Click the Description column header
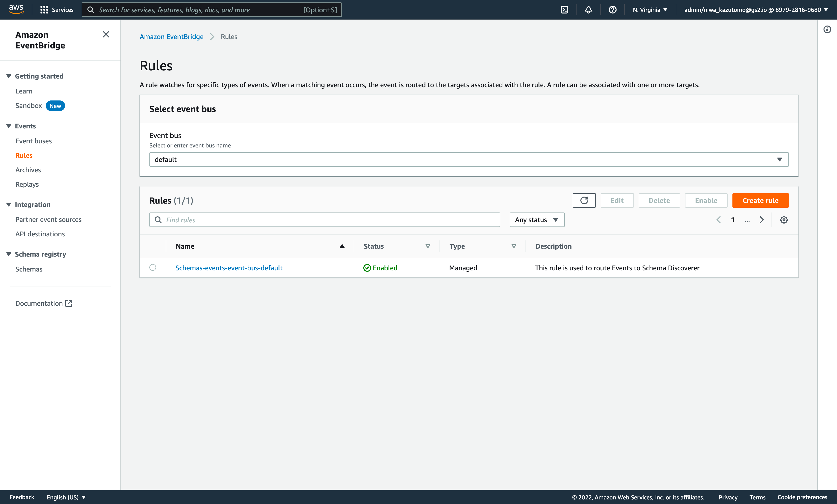 (553, 246)
